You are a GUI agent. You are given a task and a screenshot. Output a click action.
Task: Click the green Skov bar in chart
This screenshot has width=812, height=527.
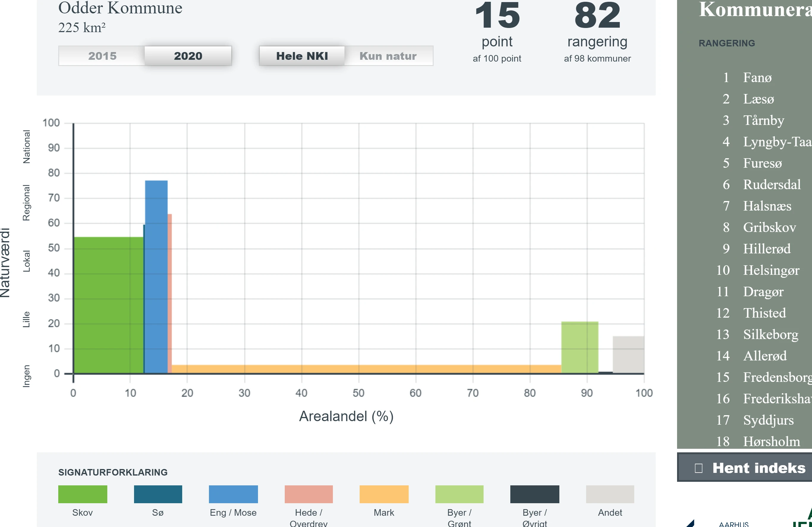click(x=108, y=305)
